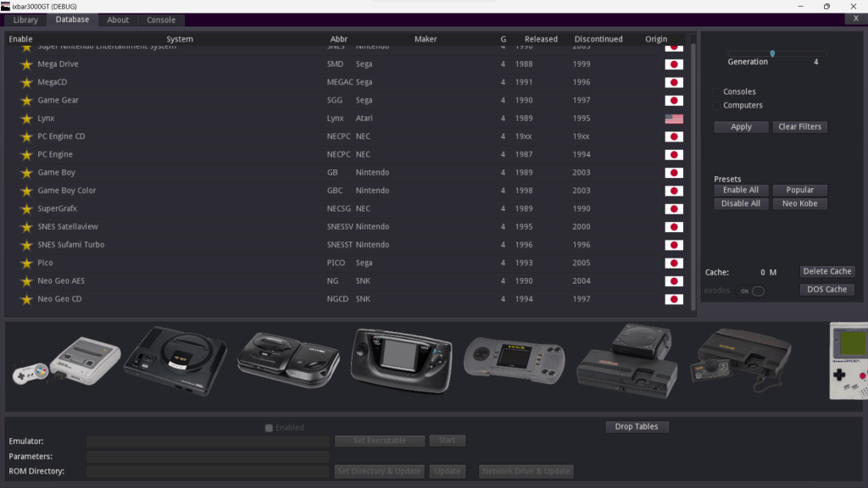The width and height of the screenshot is (868, 488).
Task: Enable the Consoles filter checkbox
Action: [717, 91]
